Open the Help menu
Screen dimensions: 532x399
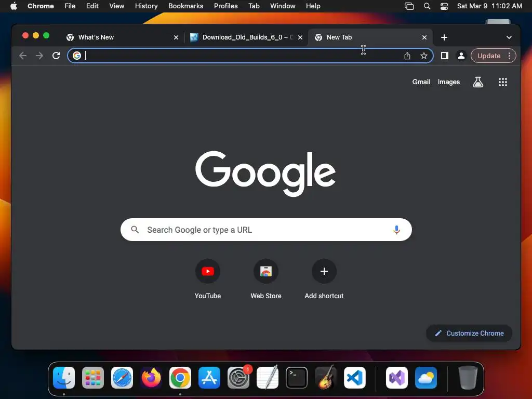[x=313, y=6]
